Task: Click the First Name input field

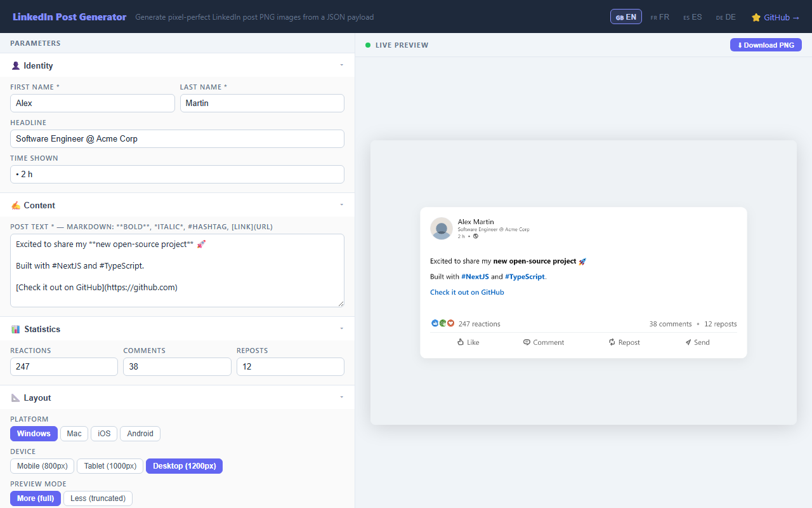Action: tap(93, 103)
